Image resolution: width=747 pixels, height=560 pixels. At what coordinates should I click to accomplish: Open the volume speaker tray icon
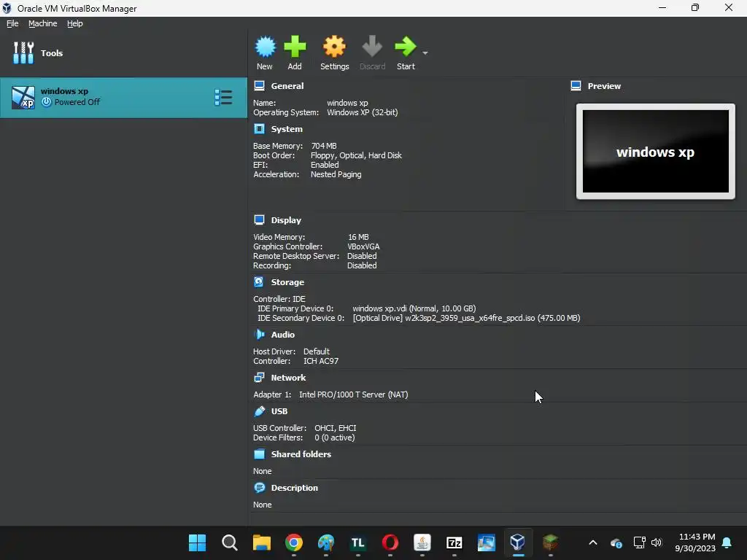(x=657, y=542)
